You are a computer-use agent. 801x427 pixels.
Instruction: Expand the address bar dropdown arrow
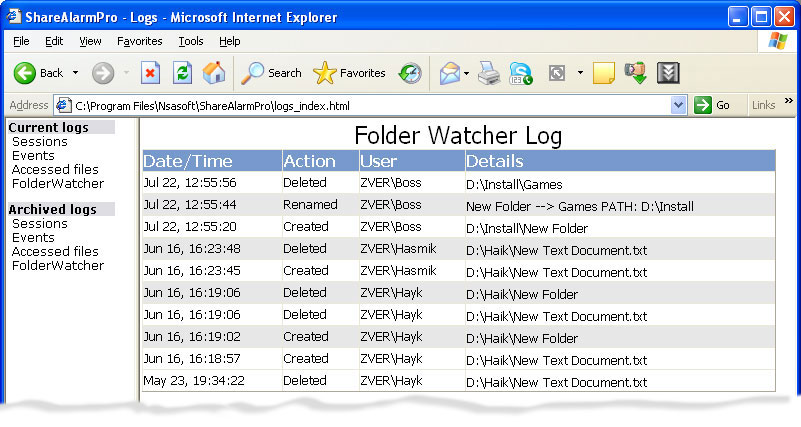(x=678, y=105)
